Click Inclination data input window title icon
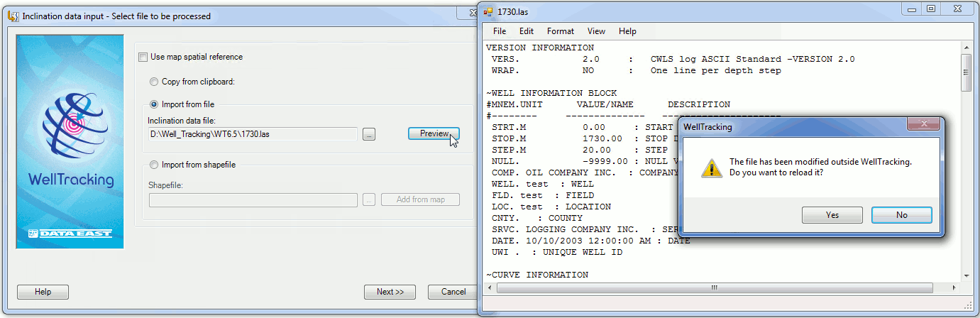Image resolution: width=980 pixels, height=318 pixels. (13, 16)
